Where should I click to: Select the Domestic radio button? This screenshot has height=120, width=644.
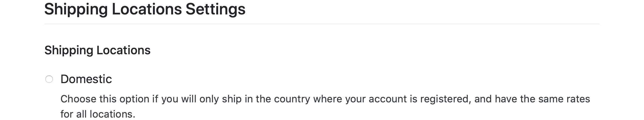[49, 79]
